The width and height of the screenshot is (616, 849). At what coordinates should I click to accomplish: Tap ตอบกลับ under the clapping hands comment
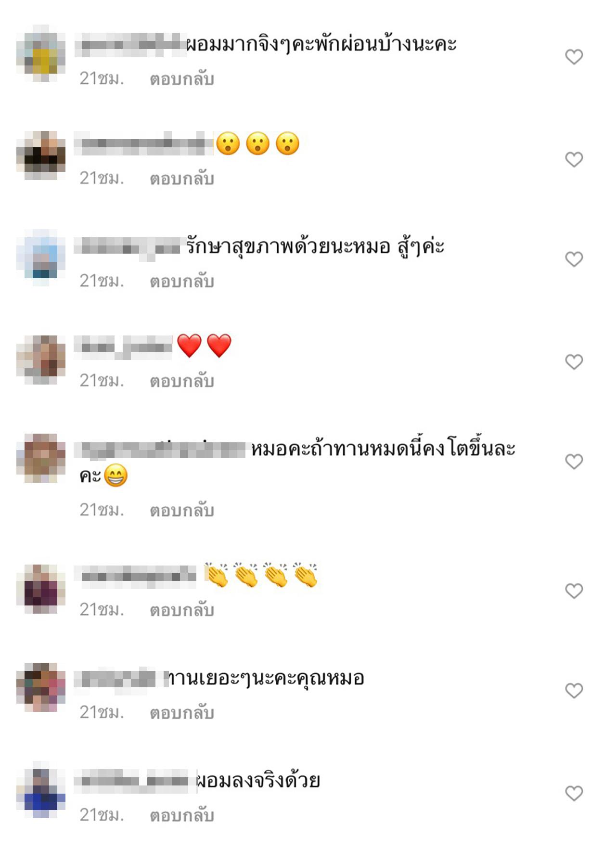coord(182,610)
